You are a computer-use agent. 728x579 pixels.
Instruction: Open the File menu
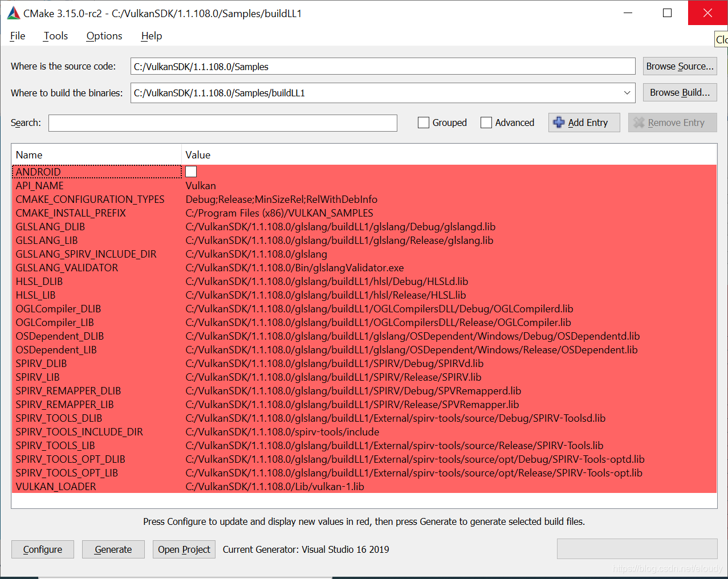(18, 36)
